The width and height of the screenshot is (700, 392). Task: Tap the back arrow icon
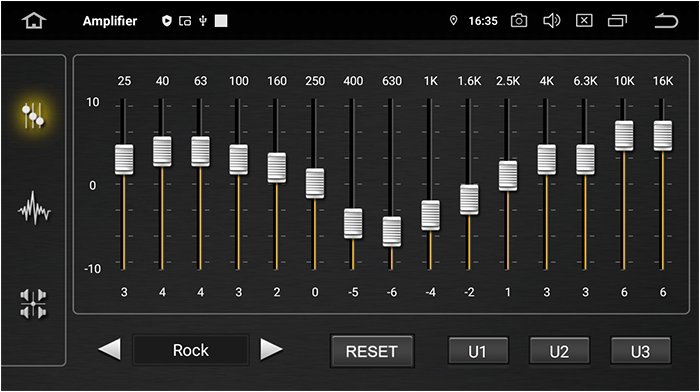click(666, 21)
